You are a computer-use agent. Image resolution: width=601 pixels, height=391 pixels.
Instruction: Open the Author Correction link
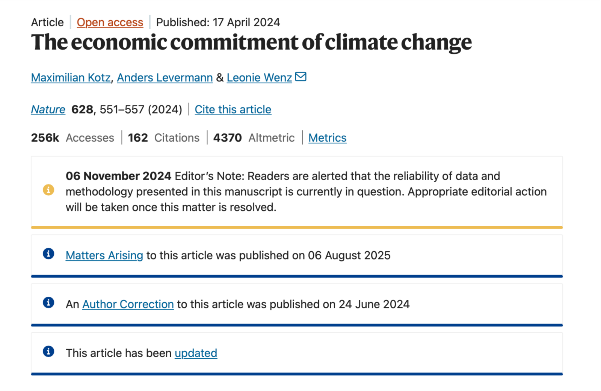(x=128, y=304)
